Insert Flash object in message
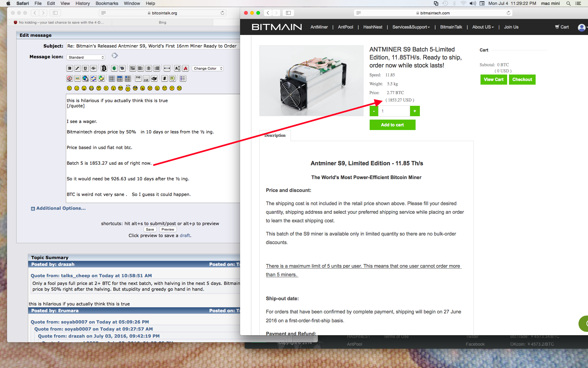 pyautogui.click(x=70, y=79)
